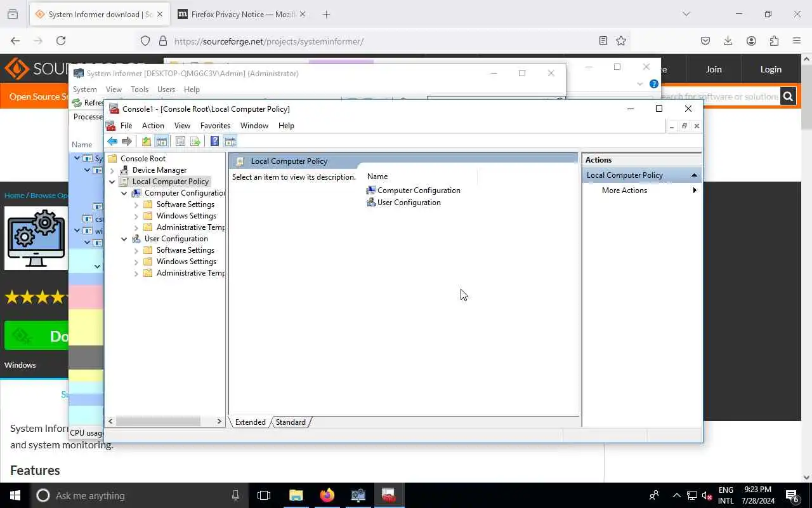Collapse User Configuration tree node

point(124,239)
